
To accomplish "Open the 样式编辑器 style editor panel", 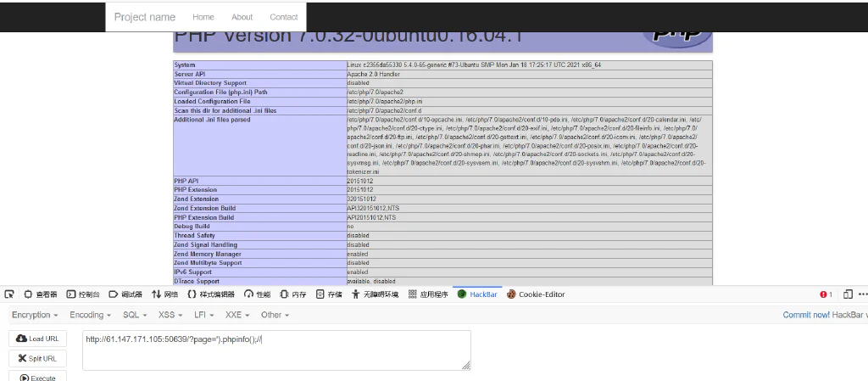I will click(x=211, y=294).
